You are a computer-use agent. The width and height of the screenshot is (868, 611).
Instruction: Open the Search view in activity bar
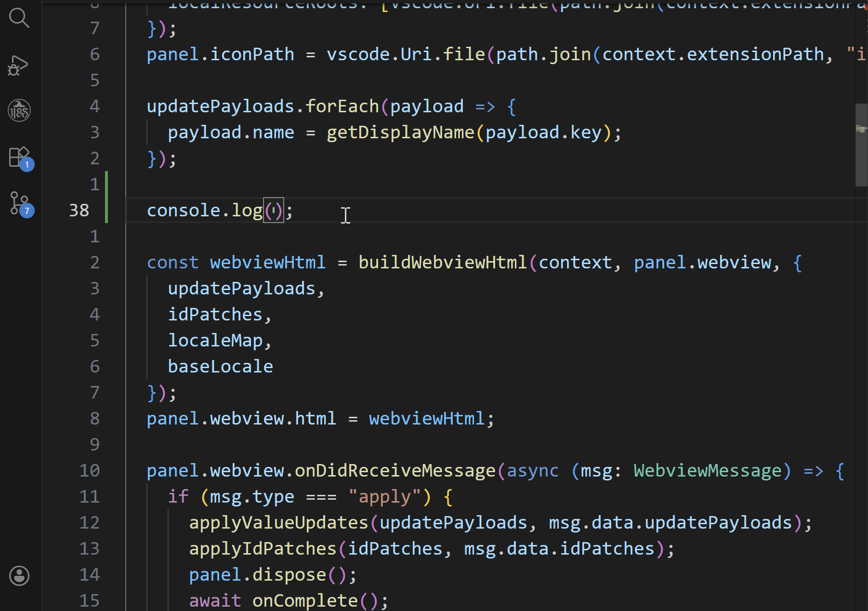point(19,18)
